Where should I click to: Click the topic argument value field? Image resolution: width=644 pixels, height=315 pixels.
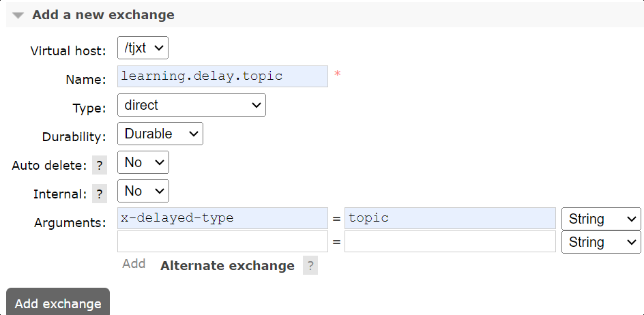coord(450,218)
